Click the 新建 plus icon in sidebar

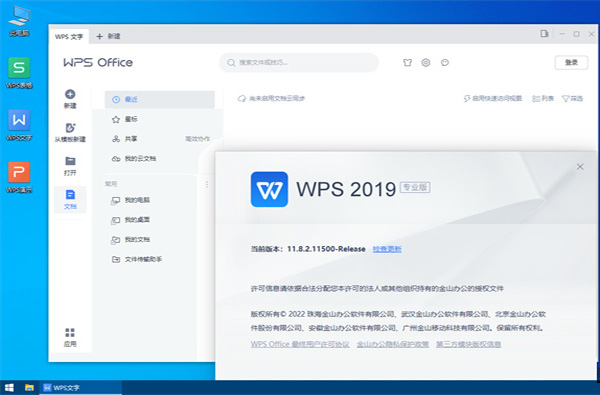(70, 99)
